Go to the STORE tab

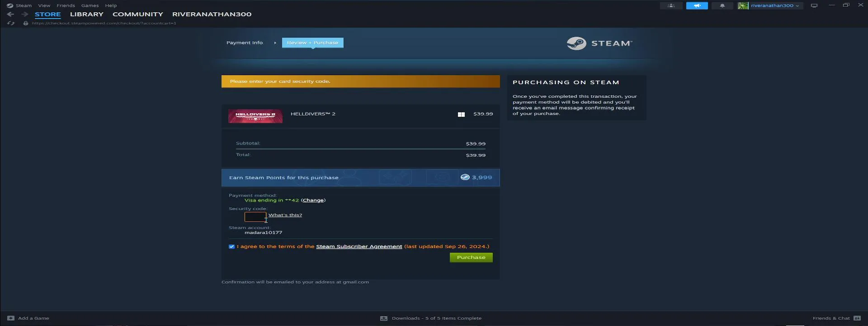tap(47, 14)
